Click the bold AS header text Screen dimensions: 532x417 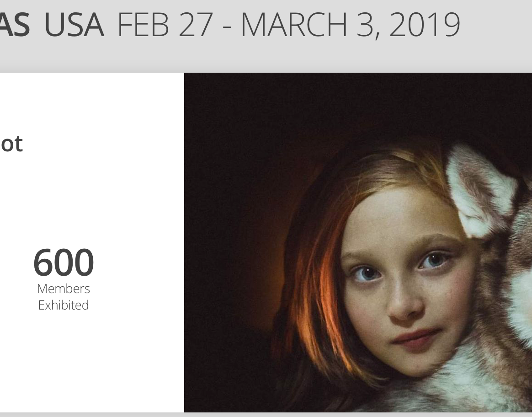(15, 25)
